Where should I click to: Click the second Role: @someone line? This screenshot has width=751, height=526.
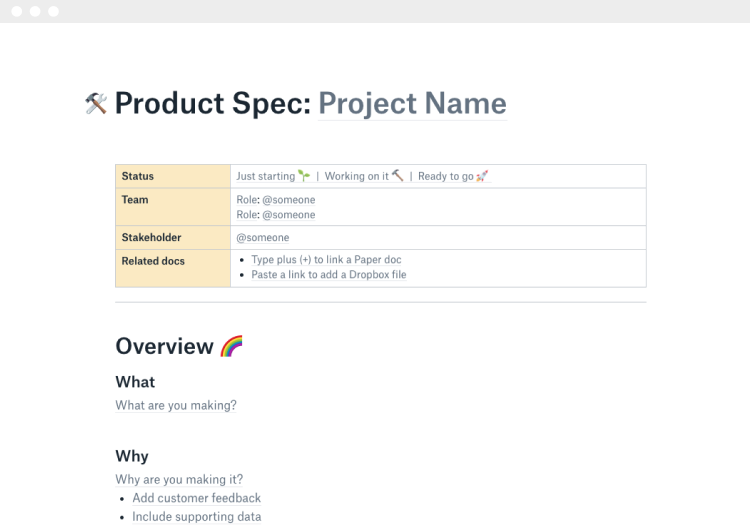pyautogui.click(x=276, y=215)
